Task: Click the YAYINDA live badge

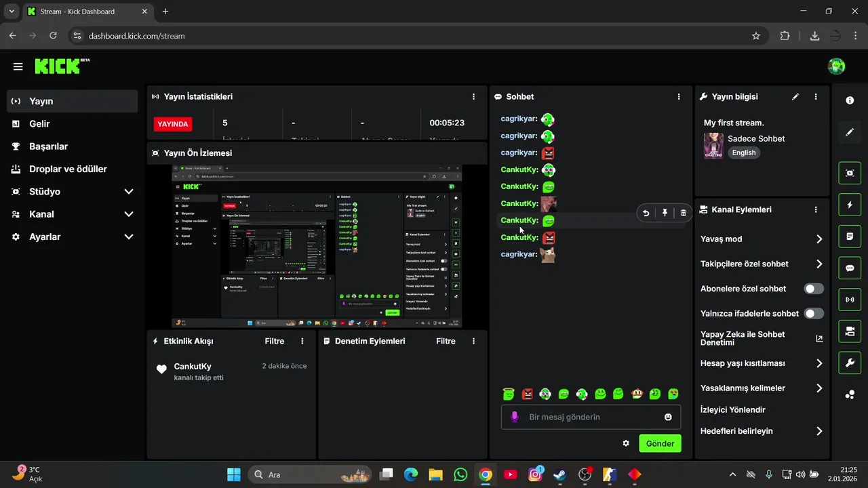Action: [x=173, y=124]
